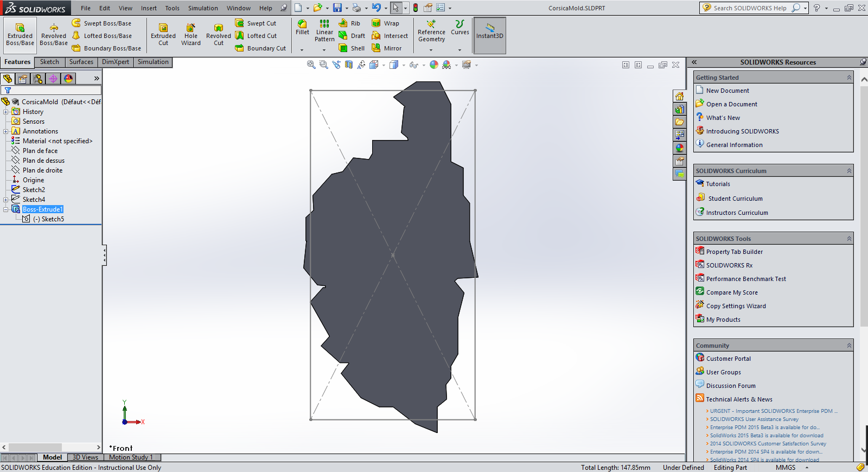Open the Tutorials link
Screen dimensions: 868x472
pyautogui.click(x=718, y=184)
